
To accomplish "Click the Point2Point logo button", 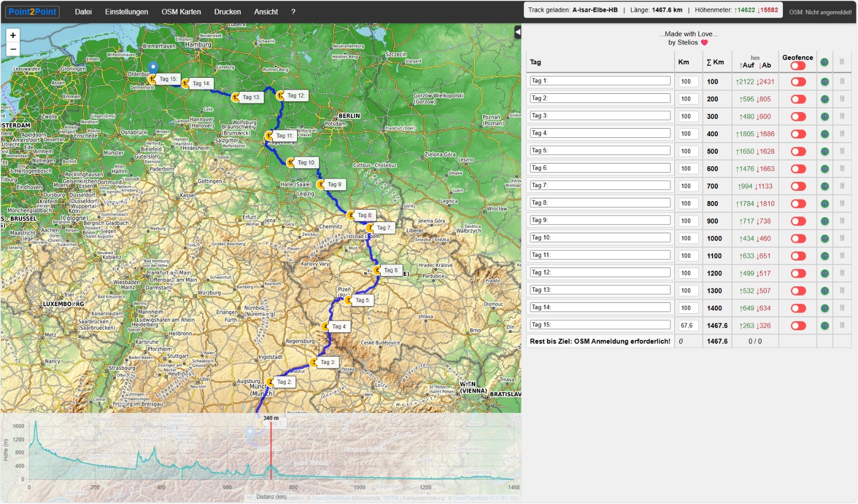I will pyautogui.click(x=33, y=12).
